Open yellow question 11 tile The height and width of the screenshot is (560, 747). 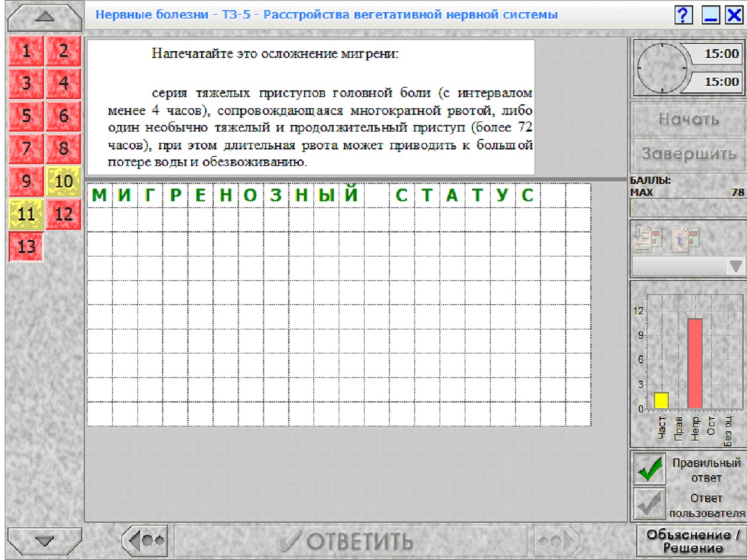tap(26, 214)
